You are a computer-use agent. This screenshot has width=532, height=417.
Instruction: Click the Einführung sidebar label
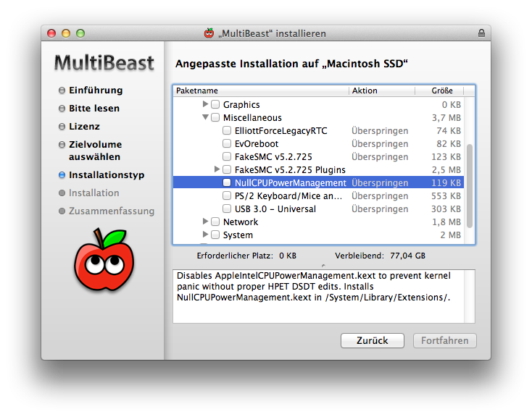(96, 90)
